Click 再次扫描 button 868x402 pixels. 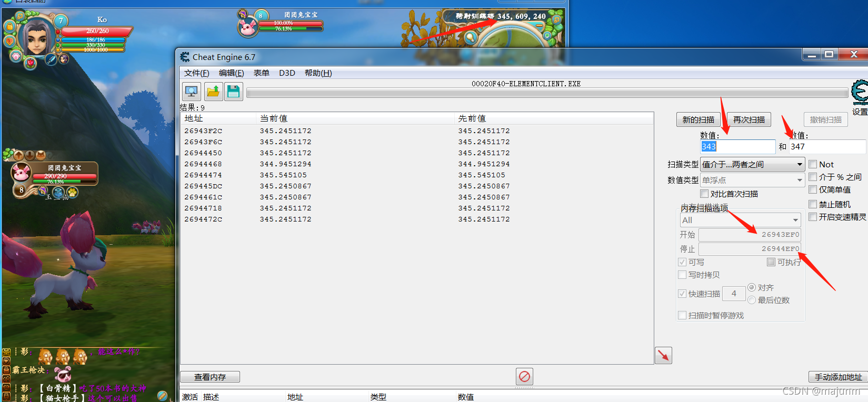coord(749,119)
